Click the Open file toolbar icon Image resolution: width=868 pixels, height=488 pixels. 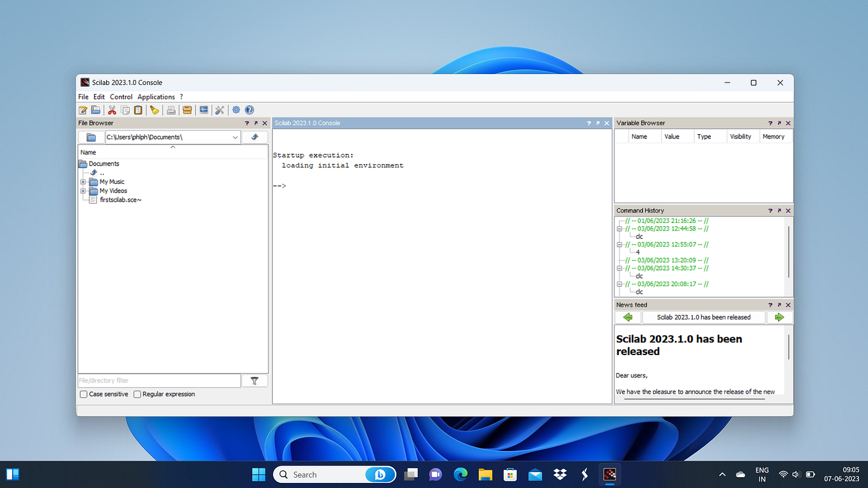point(96,110)
